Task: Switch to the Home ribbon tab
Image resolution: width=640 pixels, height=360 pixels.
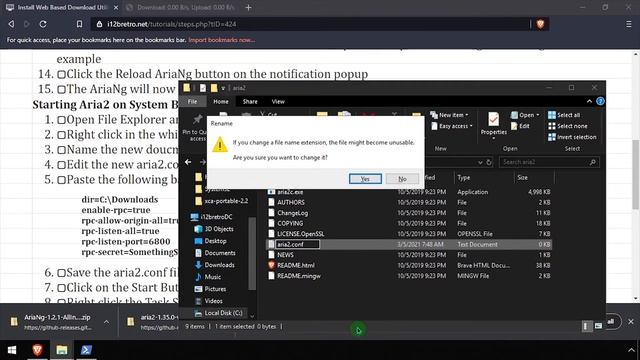Action: click(x=221, y=102)
